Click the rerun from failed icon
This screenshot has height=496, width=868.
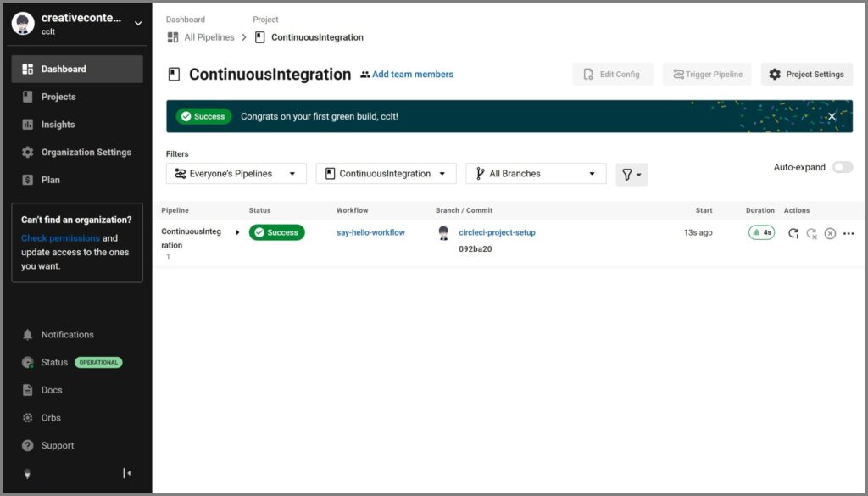tap(811, 233)
